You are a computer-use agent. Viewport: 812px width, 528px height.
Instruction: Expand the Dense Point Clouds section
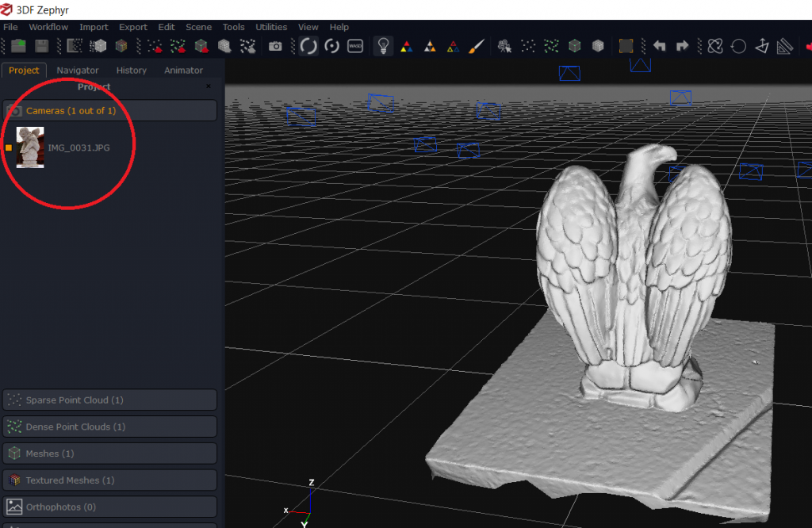[109, 427]
